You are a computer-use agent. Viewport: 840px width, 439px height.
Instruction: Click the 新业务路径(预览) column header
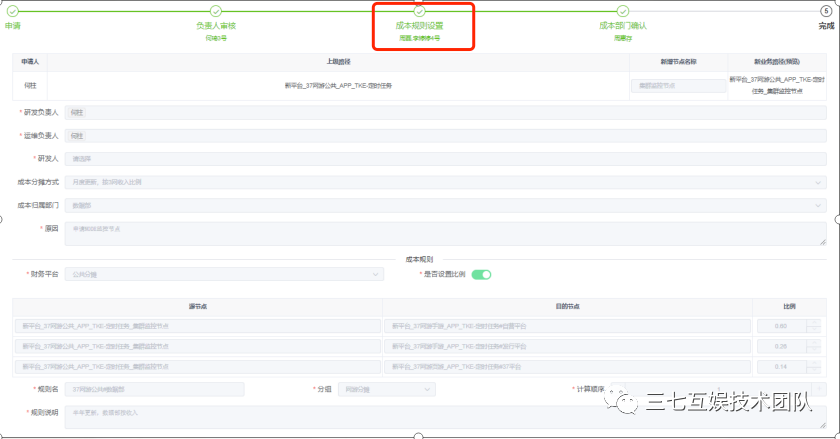click(x=777, y=62)
